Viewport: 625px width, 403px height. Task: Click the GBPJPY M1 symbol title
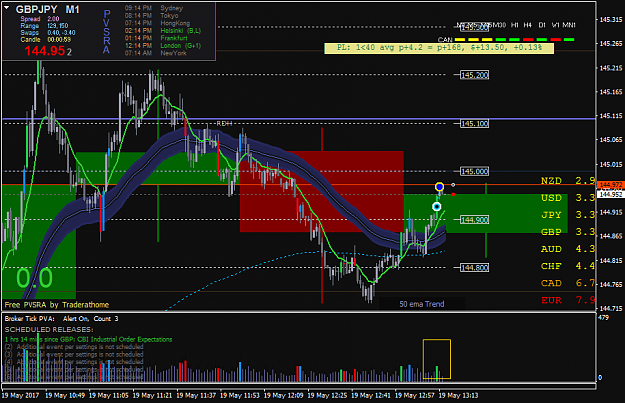tap(48, 9)
